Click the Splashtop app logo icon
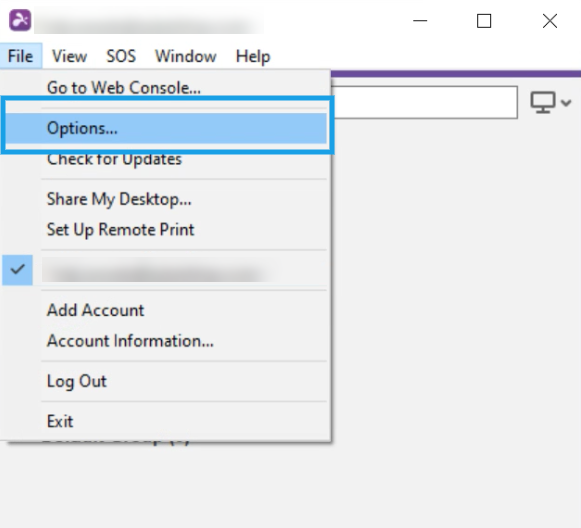The width and height of the screenshot is (581, 528). pos(20,20)
